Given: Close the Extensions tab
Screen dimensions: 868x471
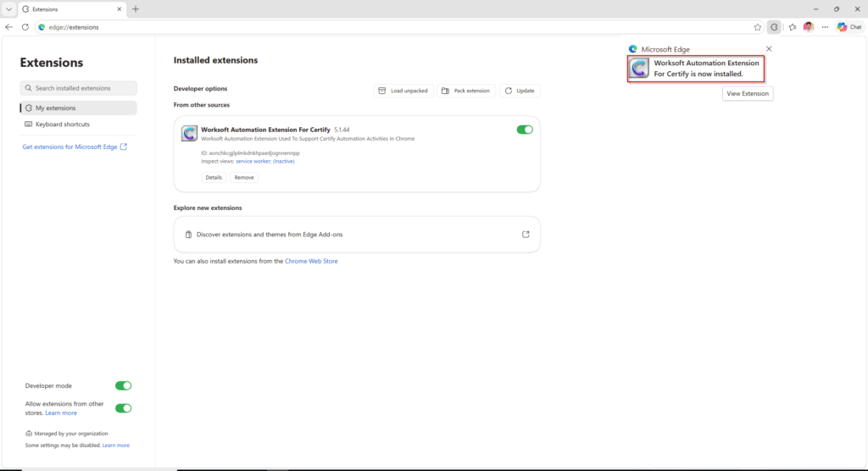Looking at the screenshot, I should coord(119,9).
